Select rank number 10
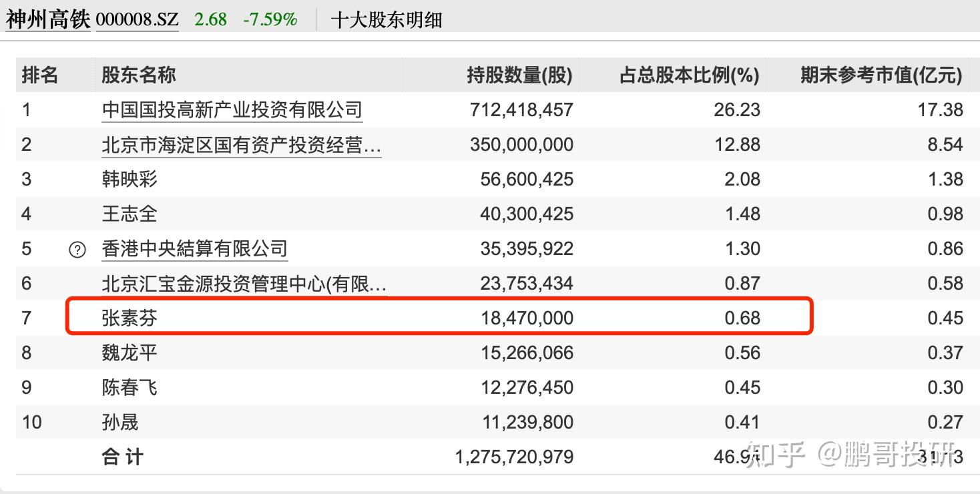 tap(31, 422)
